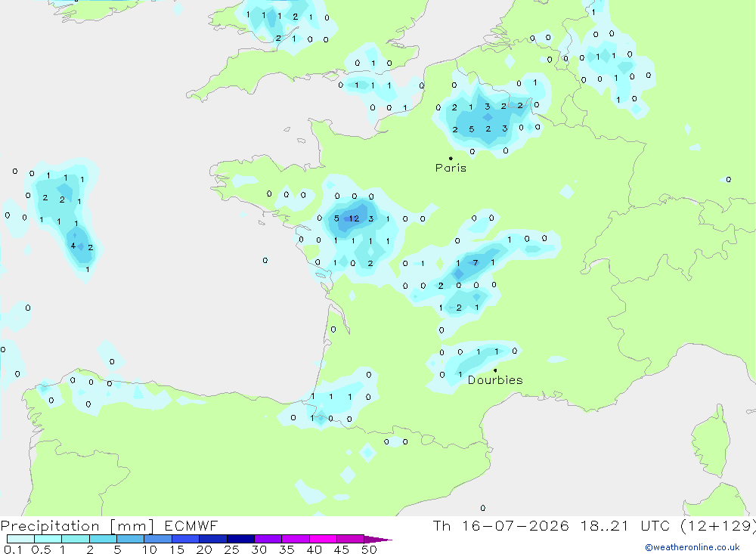Click the ECMWF model label
This screenshot has width=756, height=554.
point(191,526)
